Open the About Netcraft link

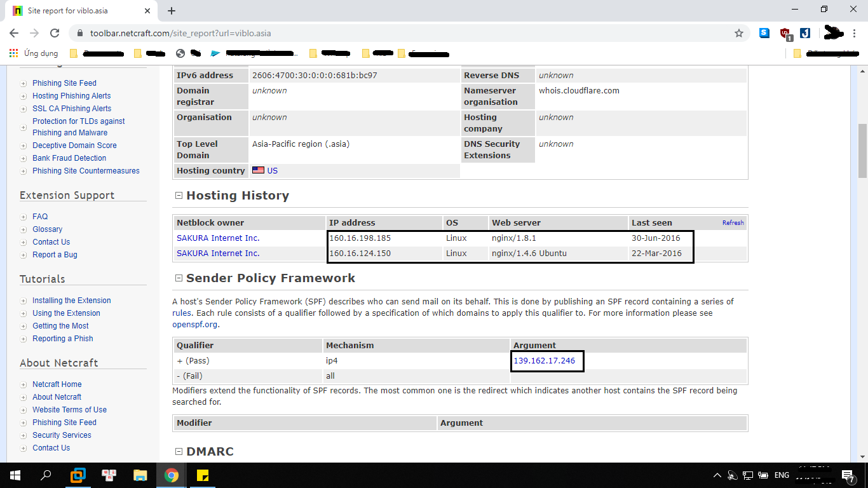click(x=57, y=397)
